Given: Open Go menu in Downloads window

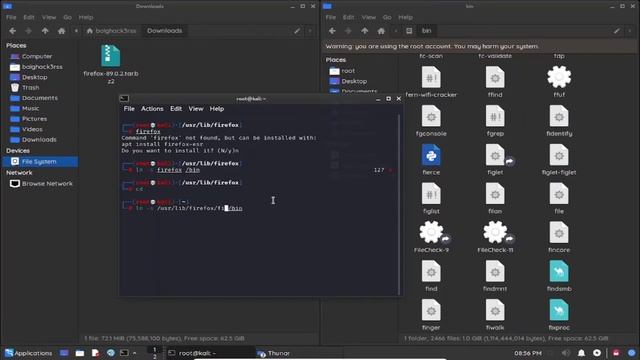Looking at the screenshot, I should pos(67,18).
